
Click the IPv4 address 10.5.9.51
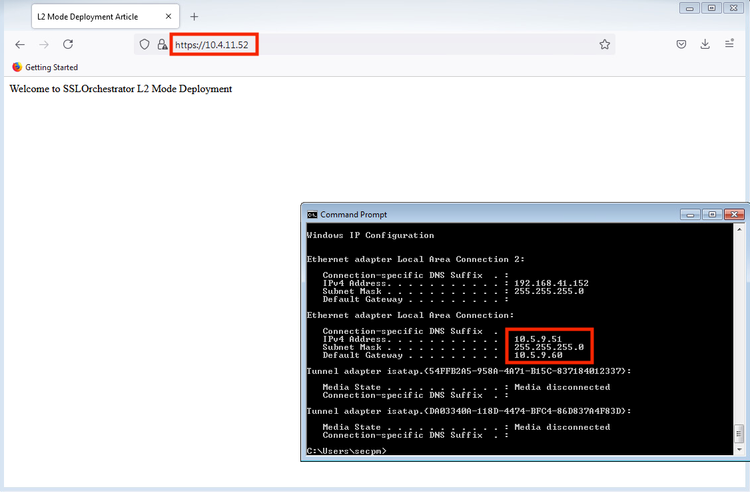point(538,339)
